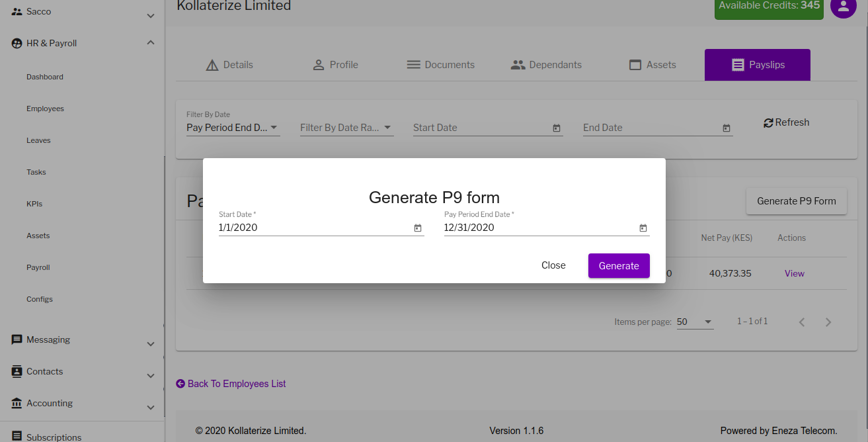Viewport: 868px width, 442px height.
Task: Switch to the Dependants tab
Action: tap(546, 65)
